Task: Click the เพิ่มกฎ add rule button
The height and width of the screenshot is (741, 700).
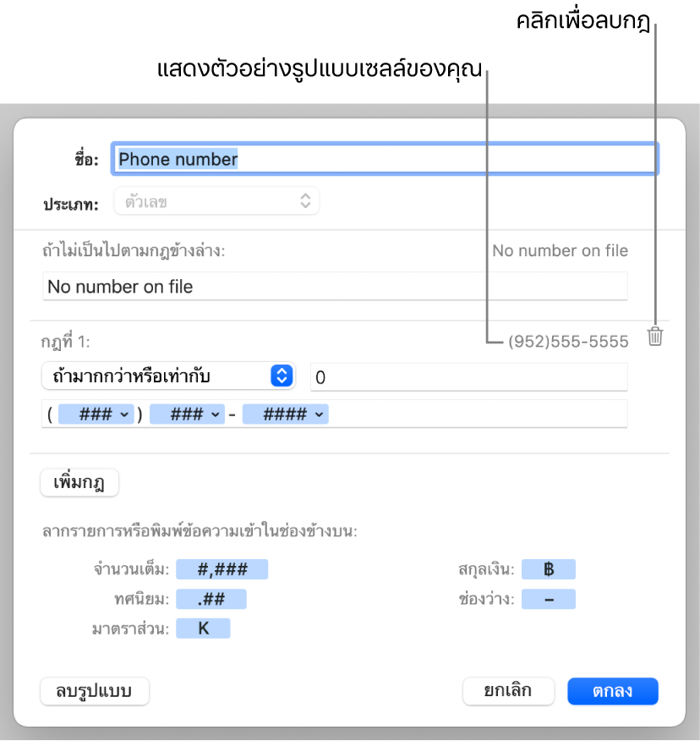Action: pos(79,482)
